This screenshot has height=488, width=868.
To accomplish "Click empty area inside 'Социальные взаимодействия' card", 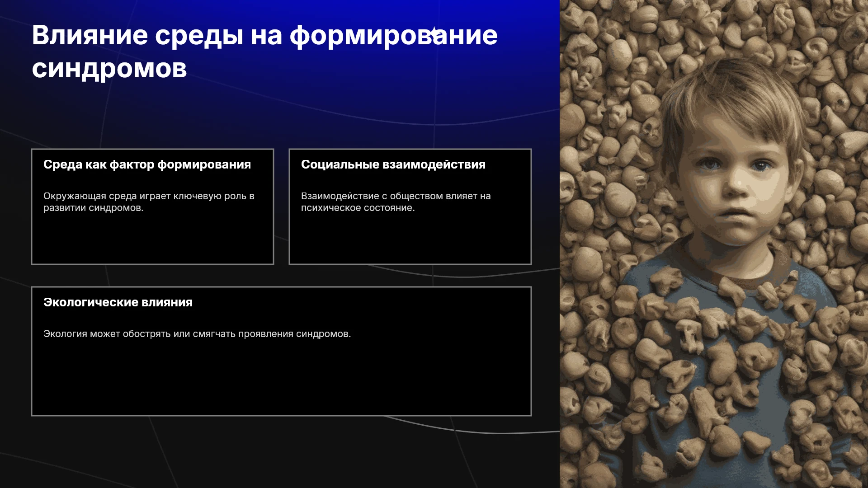I will (410, 239).
